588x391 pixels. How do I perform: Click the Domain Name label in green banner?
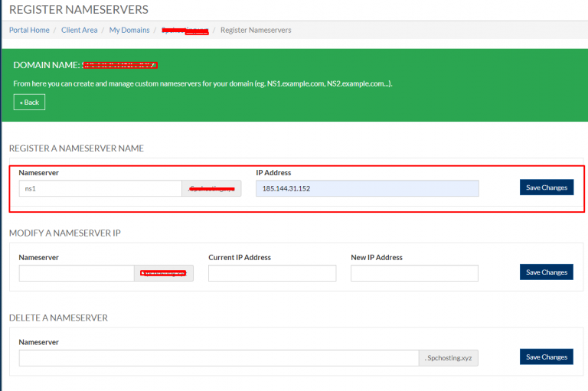(47, 65)
